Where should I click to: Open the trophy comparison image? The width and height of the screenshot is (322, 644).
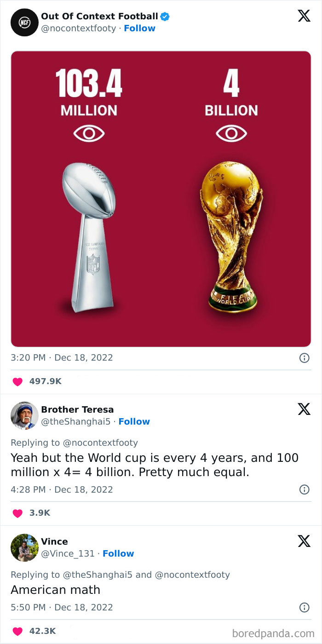click(161, 198)
